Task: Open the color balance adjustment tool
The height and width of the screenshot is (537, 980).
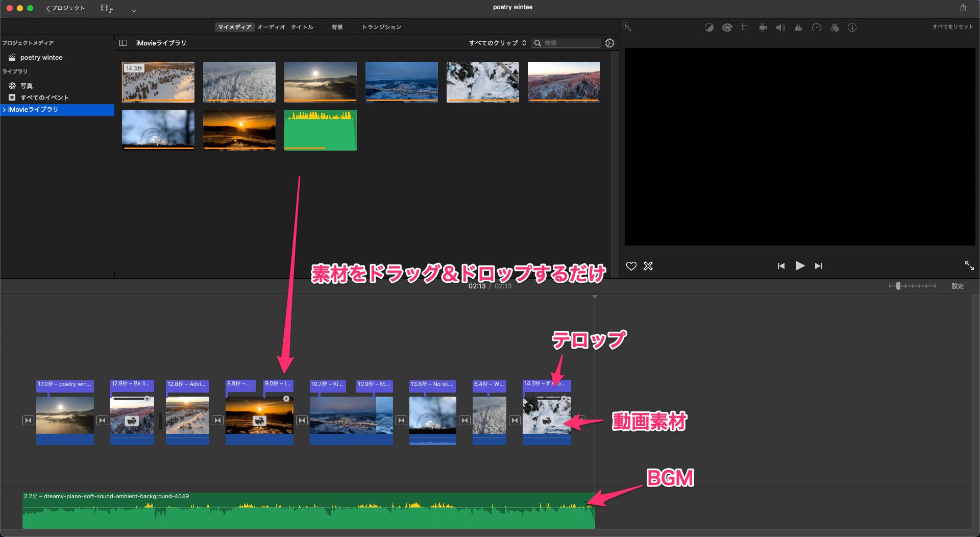Action: 709,28
